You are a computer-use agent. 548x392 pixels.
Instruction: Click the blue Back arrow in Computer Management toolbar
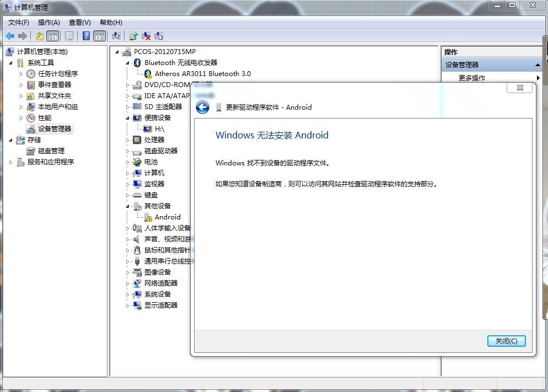(10, 36)
